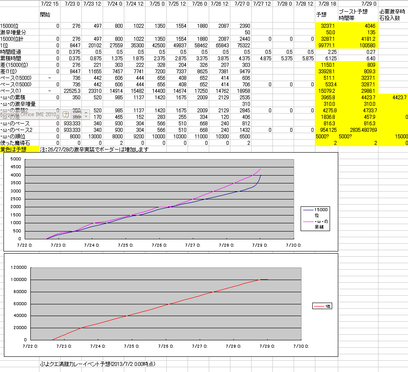Click the 120000 axis label on lower chart
The image size is (408, 372).
[19, 267]
